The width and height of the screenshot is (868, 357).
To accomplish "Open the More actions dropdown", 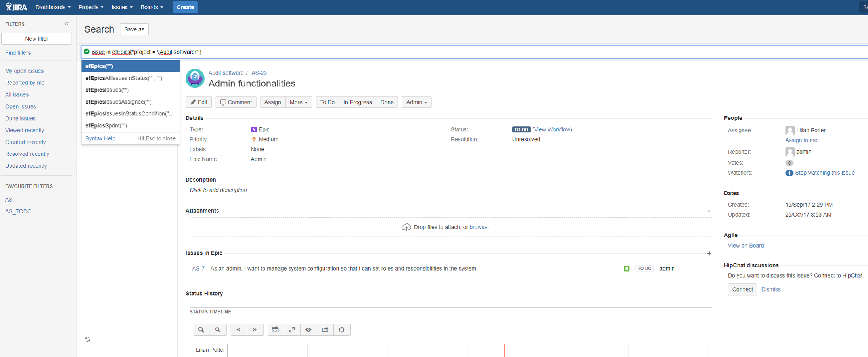I will coord(298,102).
